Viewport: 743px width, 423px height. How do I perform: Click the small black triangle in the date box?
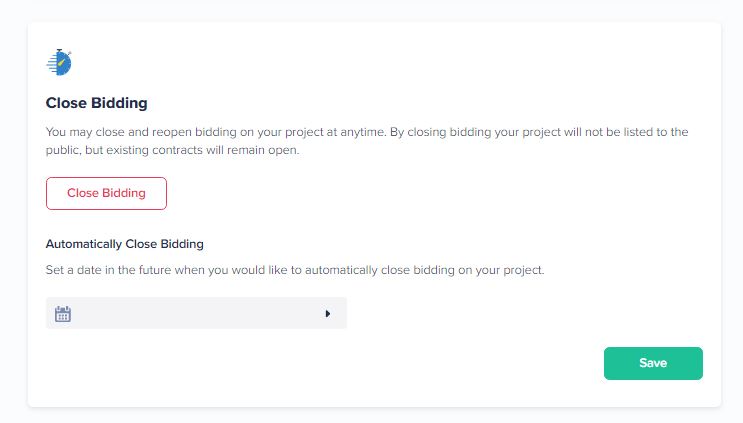point(327,314)
